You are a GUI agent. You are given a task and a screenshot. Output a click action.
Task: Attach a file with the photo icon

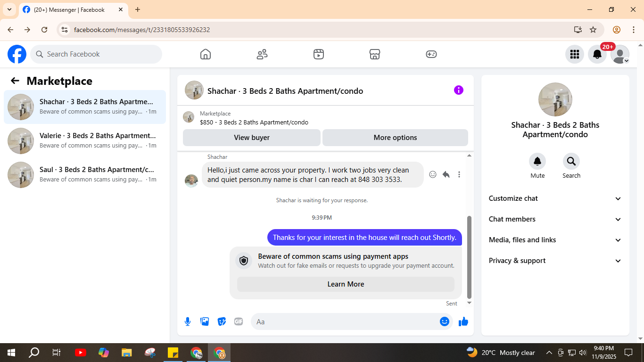[x=205, y=321]
